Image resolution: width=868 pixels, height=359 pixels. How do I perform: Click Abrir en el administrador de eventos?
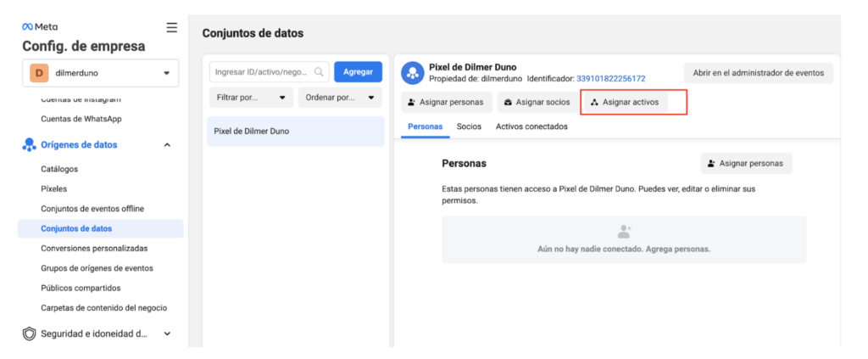click(x=759, y=73)
